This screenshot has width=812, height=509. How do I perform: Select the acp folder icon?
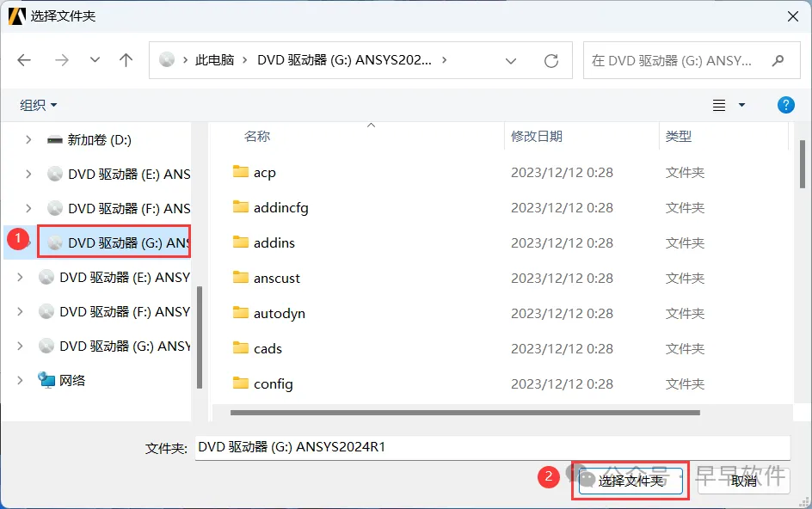coord(240,171)
